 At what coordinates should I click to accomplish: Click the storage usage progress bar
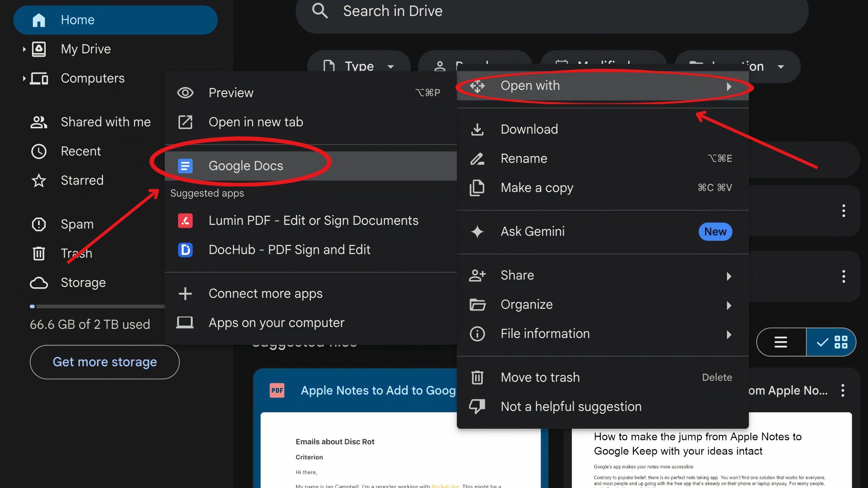coord(97,306)
